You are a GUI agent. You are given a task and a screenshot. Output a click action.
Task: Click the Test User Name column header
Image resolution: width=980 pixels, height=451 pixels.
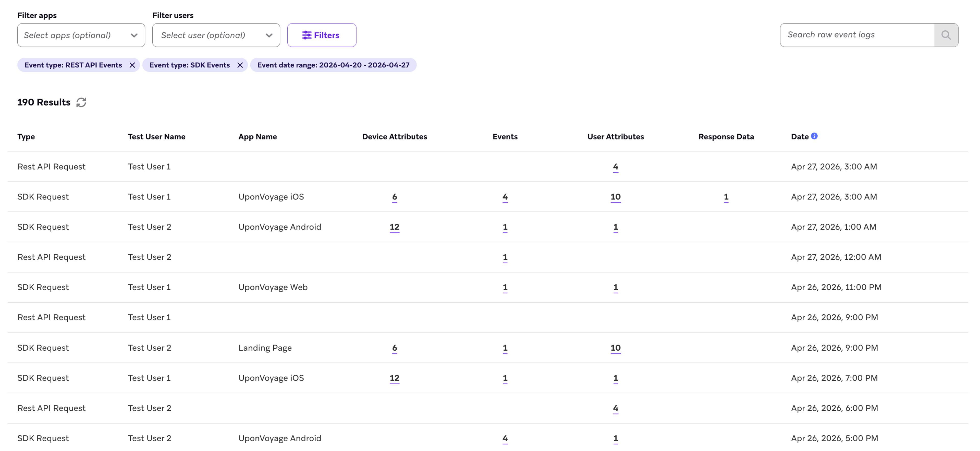[x=156, y=137]
